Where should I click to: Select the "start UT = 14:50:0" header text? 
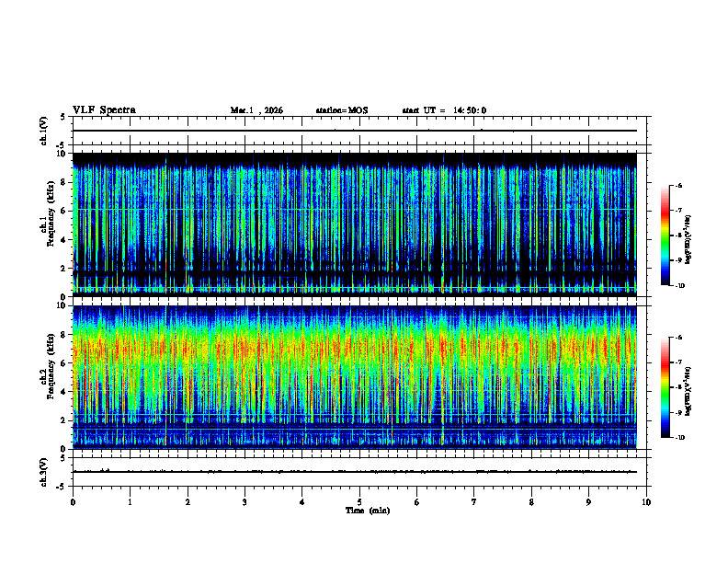click(x=444, y=110)
